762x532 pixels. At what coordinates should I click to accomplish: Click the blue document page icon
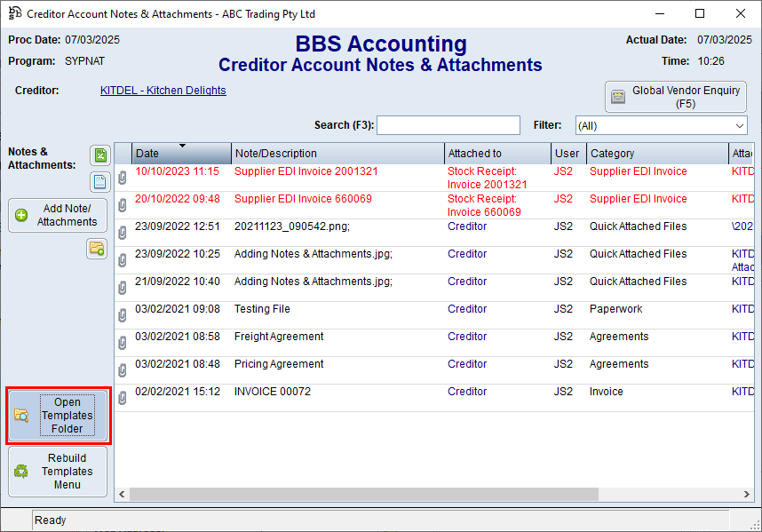point(100,181)
